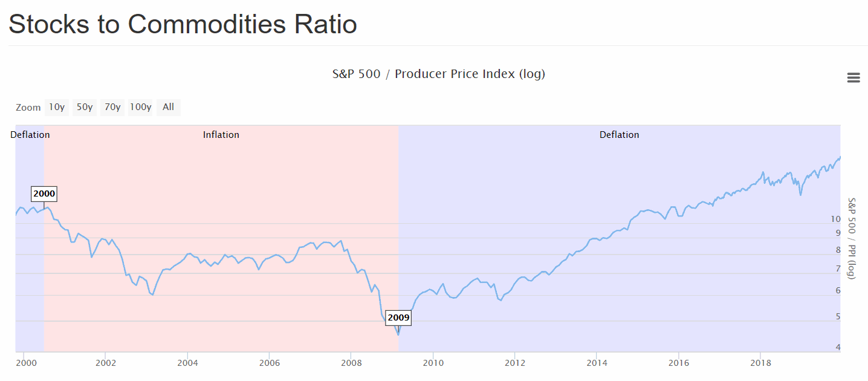The image size is (868, 381).
Task: Choose the 100y zoom button
Action: pos(141,107)
